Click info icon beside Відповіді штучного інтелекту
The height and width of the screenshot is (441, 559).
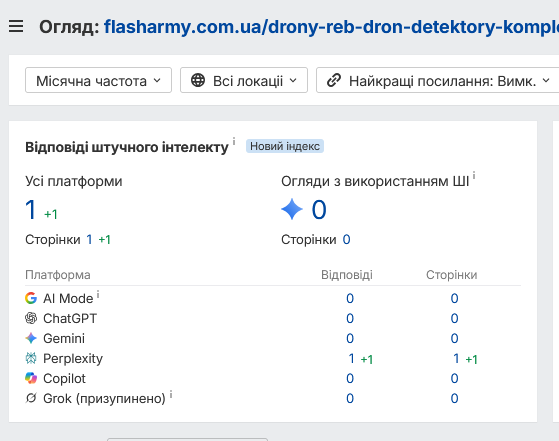coord(234,141)
